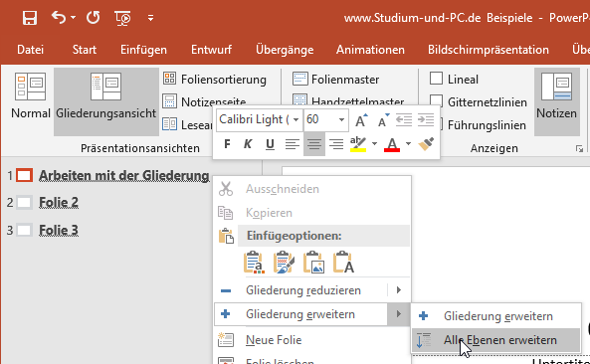This screenshot has width=590, height=364.
Task: Decrease list indent level
Action: pyautogui.click(x=404, y=120)
